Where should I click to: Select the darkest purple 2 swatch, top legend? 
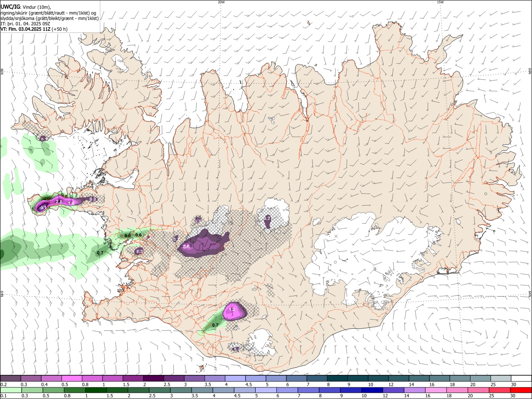[x=153, y=378]
